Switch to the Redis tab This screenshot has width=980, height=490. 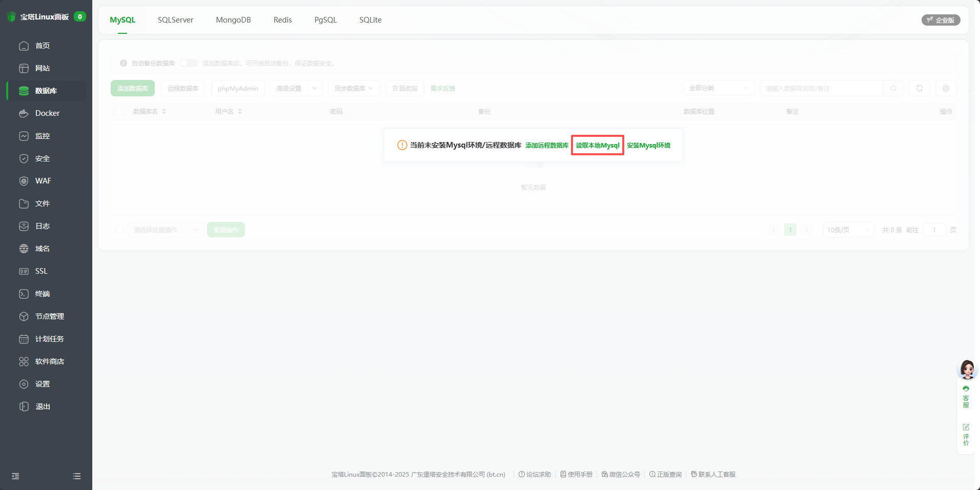click(282, 20)
